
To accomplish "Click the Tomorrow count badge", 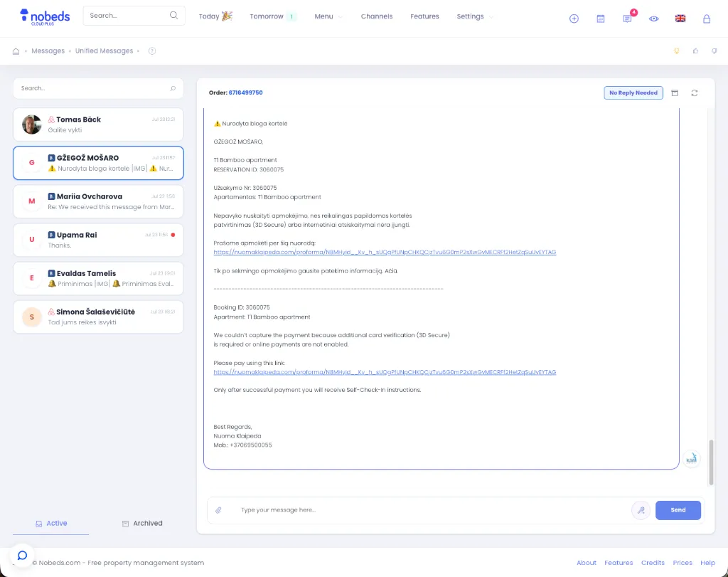I will click(291, 17).
